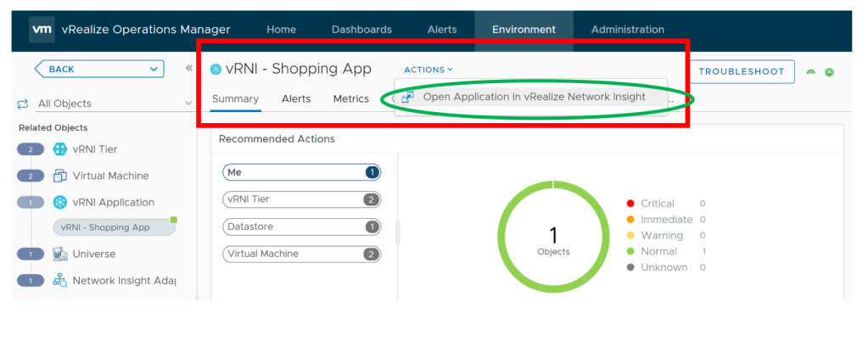Open the BACK dropdown menu

tap(154, 70)
